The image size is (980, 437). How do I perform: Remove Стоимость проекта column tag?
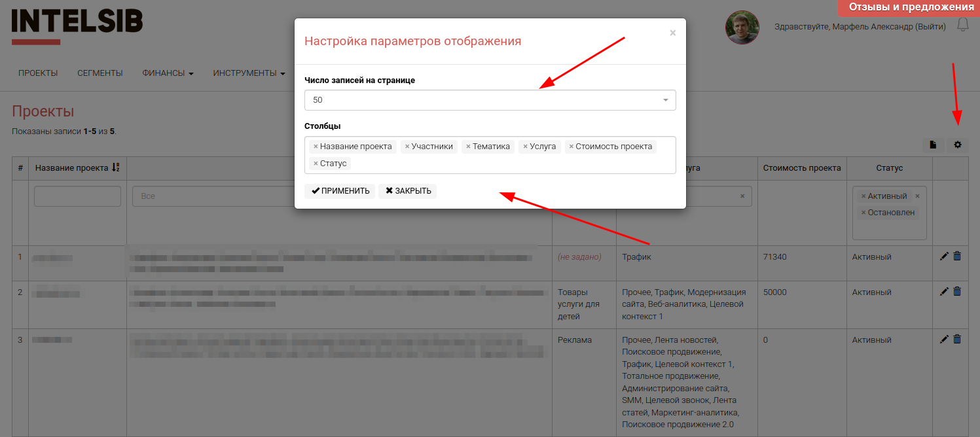[x=572, y=147]
